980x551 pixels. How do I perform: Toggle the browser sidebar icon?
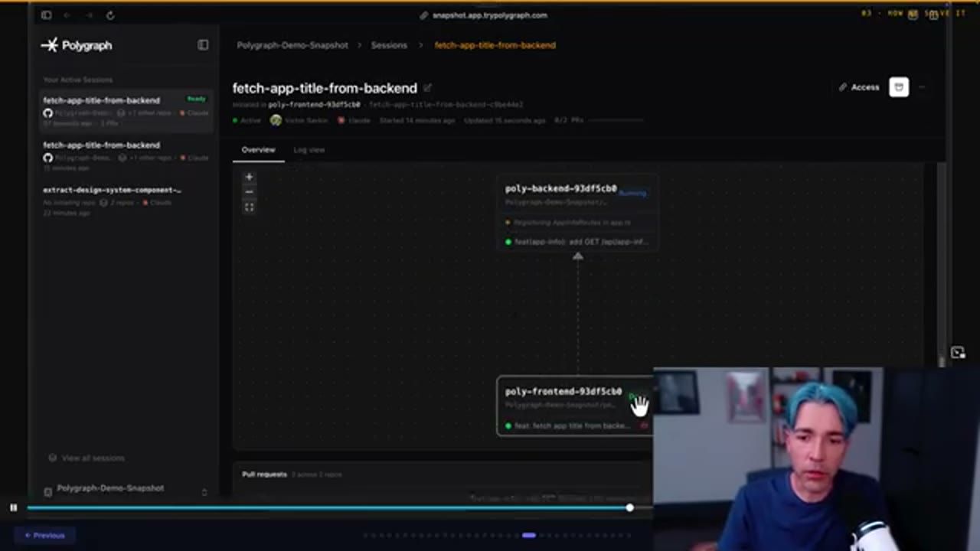coord(47,15)
